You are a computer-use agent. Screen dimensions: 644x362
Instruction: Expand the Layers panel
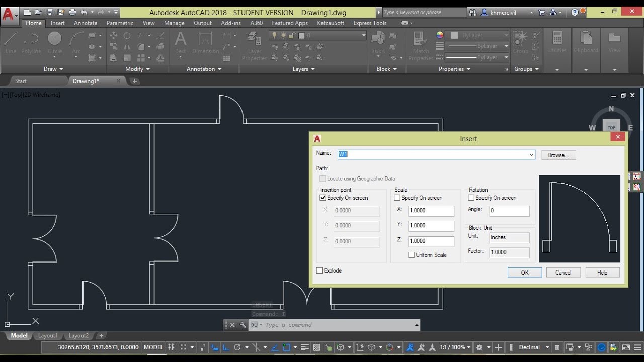[304, 69]
